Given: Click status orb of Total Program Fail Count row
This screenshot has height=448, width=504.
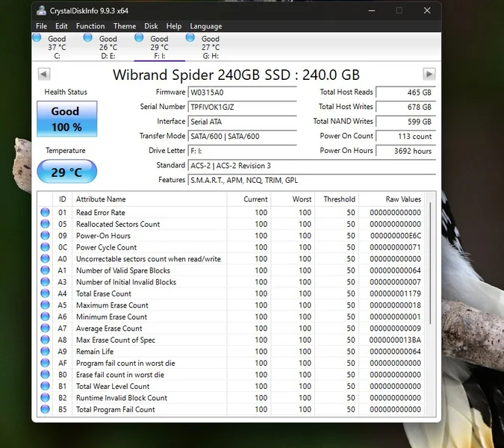Looking at the screenshot, I should point(45,408).
